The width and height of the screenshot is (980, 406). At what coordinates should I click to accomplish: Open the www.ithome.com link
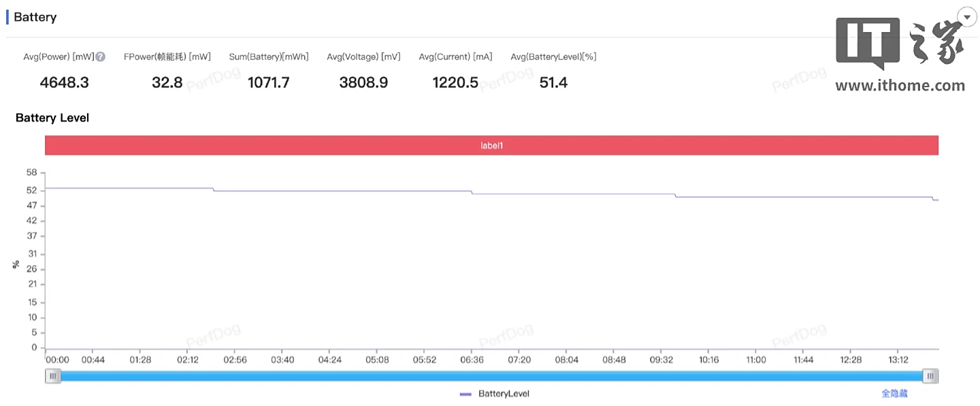[x=900, y=86]
